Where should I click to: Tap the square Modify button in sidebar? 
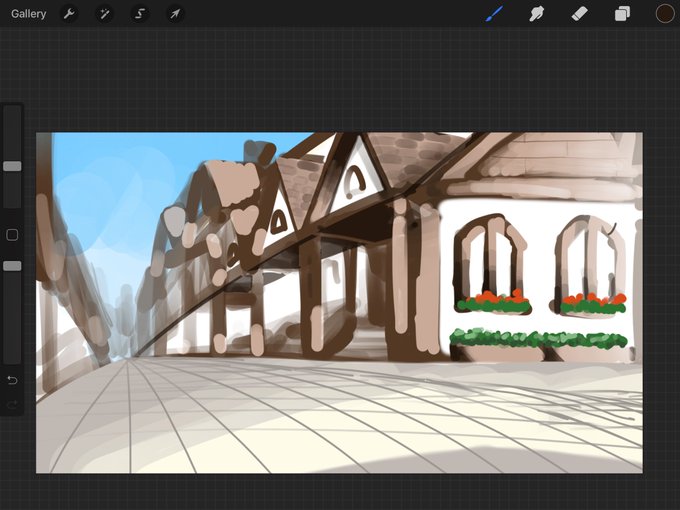click(x=12, y=235)
